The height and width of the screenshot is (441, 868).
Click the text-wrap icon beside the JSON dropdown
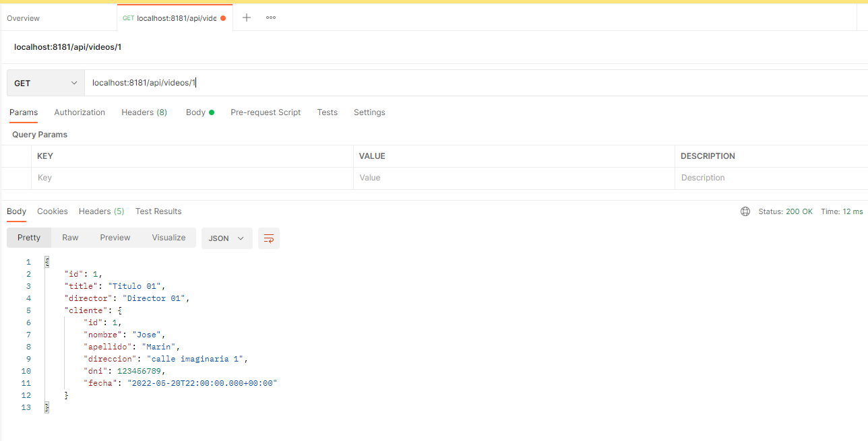[268, 238]
